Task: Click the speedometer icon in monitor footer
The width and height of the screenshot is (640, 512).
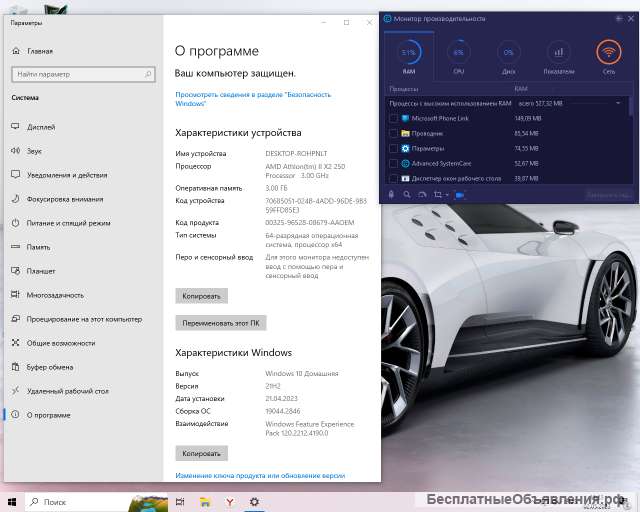Action: tap(423, 194)
